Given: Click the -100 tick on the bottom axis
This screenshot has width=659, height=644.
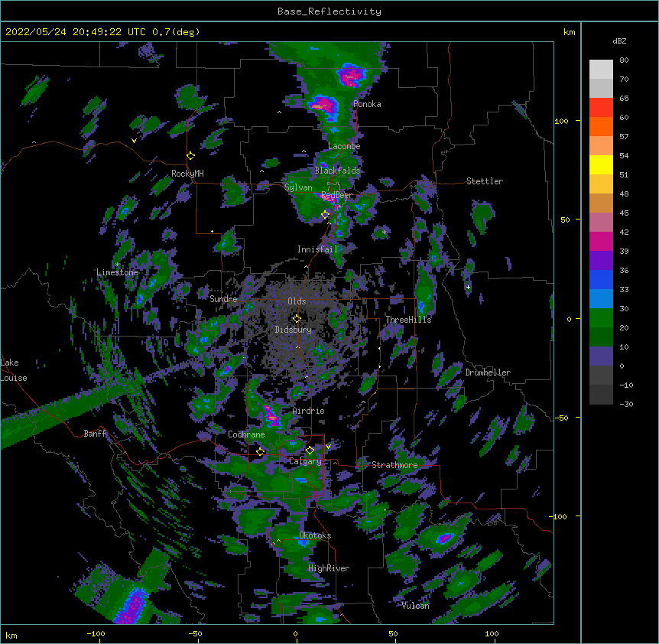Looking at the screenshot, I should [96, 633].
